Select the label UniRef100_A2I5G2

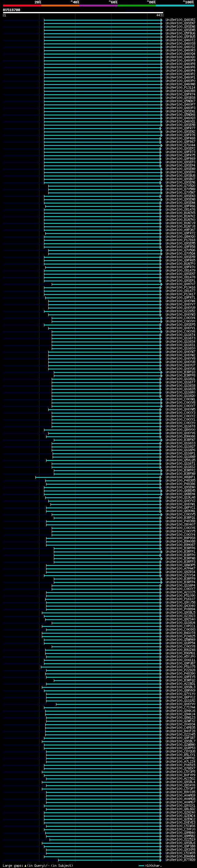coord(180,778)
